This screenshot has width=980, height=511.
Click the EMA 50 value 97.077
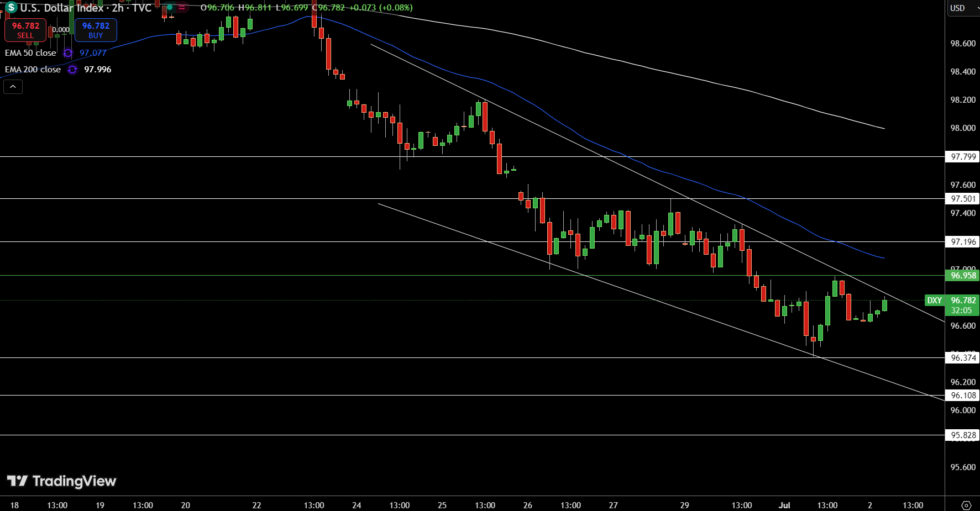(x=93, y=53)
